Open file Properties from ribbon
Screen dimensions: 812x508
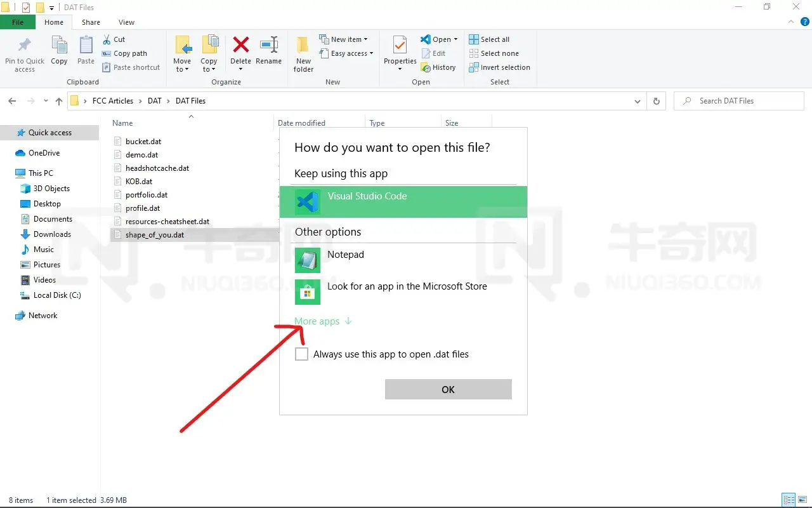[400, 54]
